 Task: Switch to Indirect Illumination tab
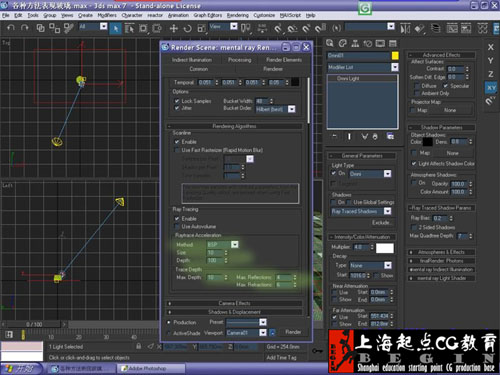pos(192,60)
